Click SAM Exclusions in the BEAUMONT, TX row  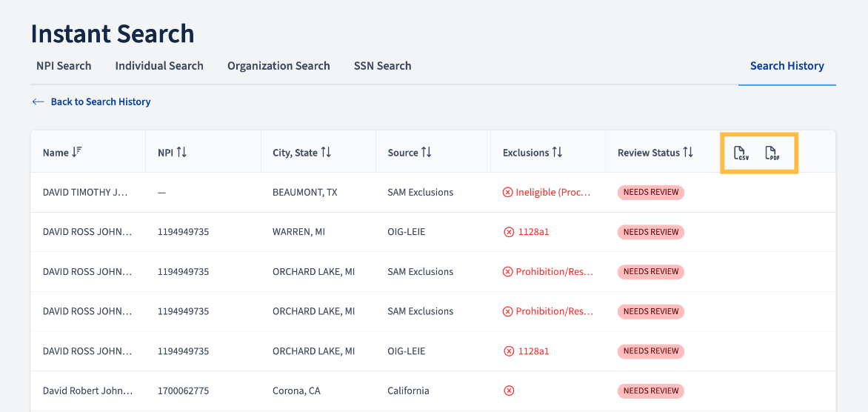click(x=420, y=193)
